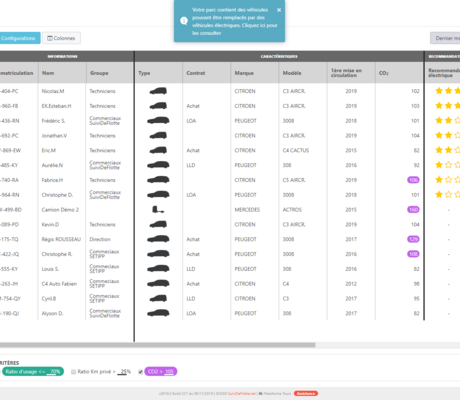Click the Alyson D. name cell
The image size is (460, 400).
click(52, 313)
